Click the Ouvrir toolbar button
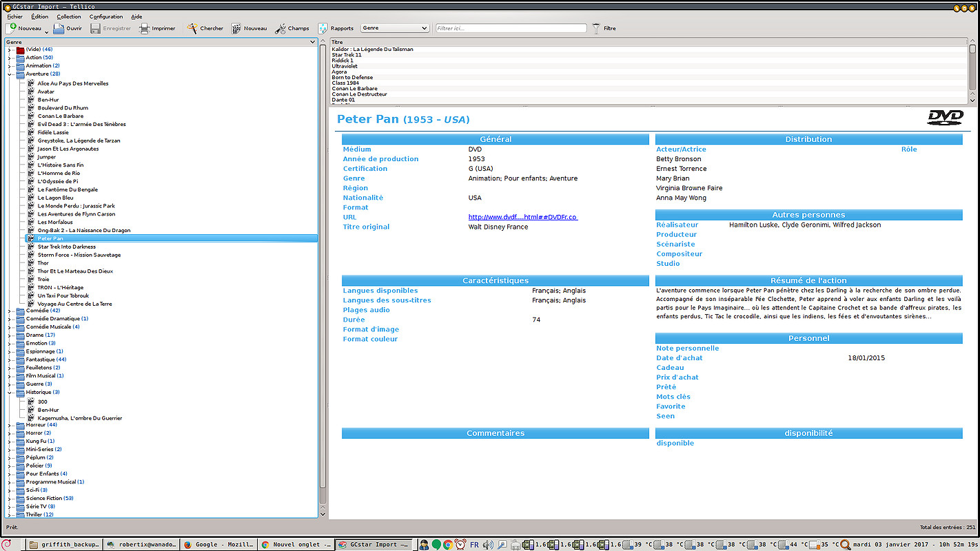 pos(68,28)
